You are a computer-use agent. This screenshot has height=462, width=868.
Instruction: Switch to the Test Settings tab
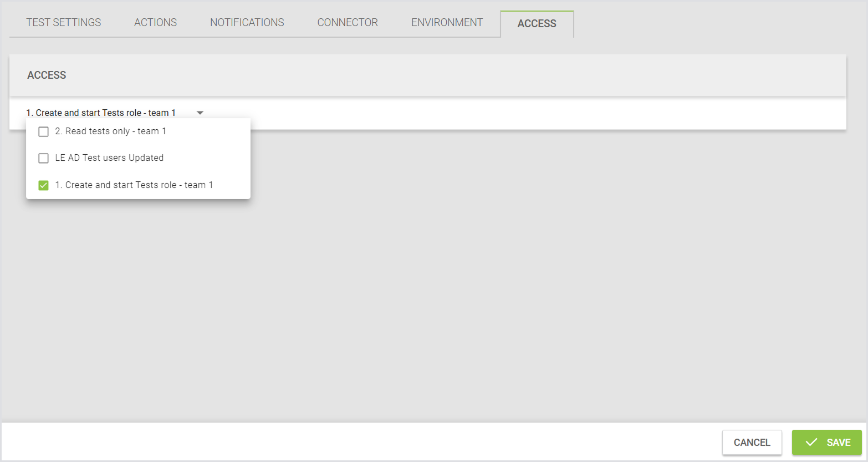pos(64,23)
